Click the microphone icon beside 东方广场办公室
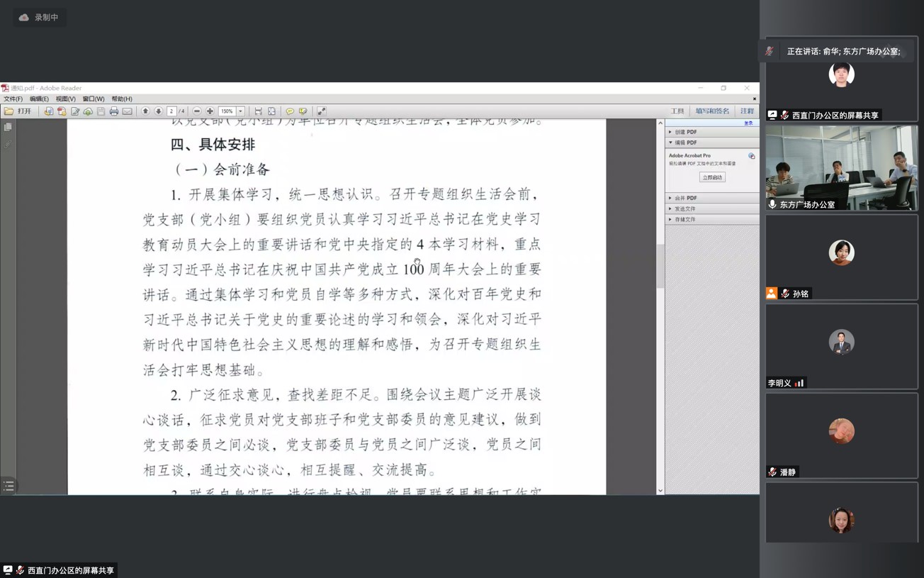Image resolution: width=924 pixels, height=578 pixels. pyautogui.click(x=772, y=204)
